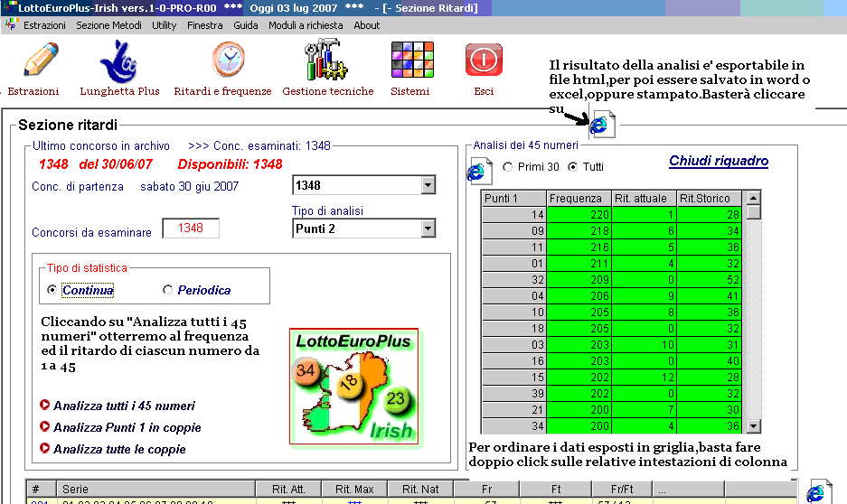The width and height of the screenshot is (847, 504).
Task: Click row number 10 in Punti 1 column
Action: (x=513, y=312)
